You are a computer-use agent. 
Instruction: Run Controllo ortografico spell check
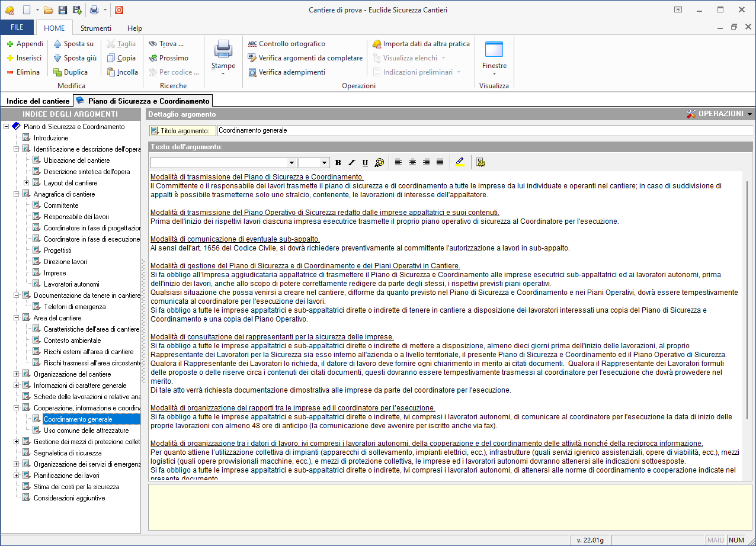pyautogui.click(x=287, y=44)
